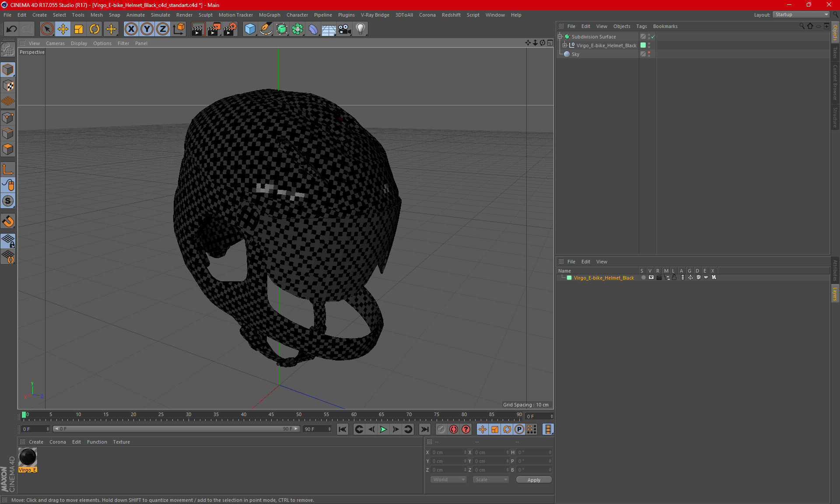Open the viewport Cameras menu

[x=55, y=43]
